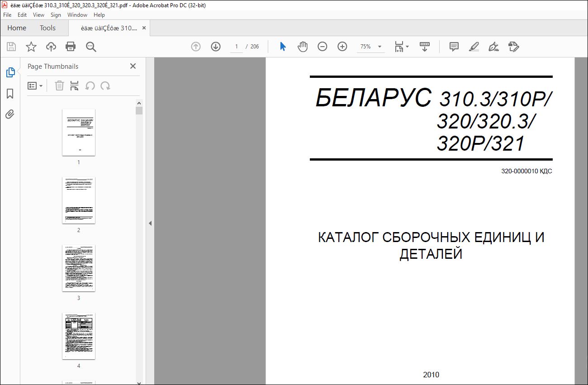Open the Help menu
The width and height of the screenshot is (588, 385).
pos(99,15)
